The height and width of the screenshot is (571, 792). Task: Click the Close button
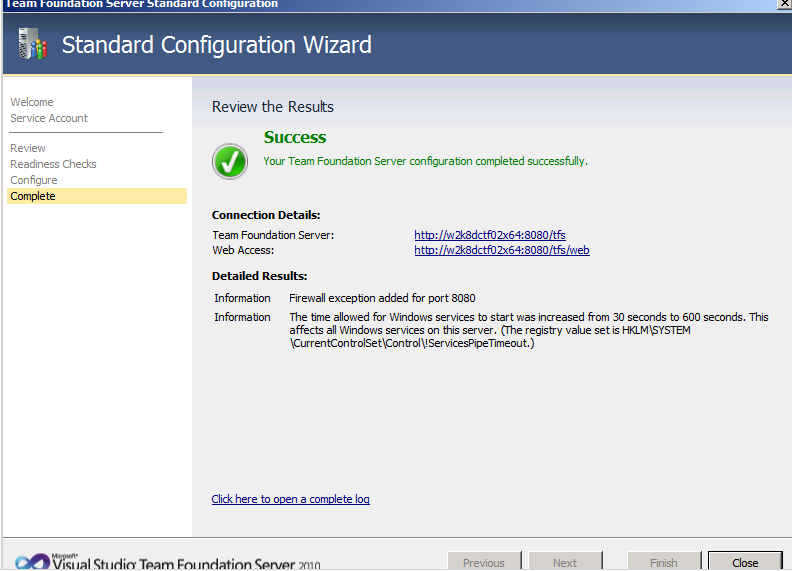745,562
